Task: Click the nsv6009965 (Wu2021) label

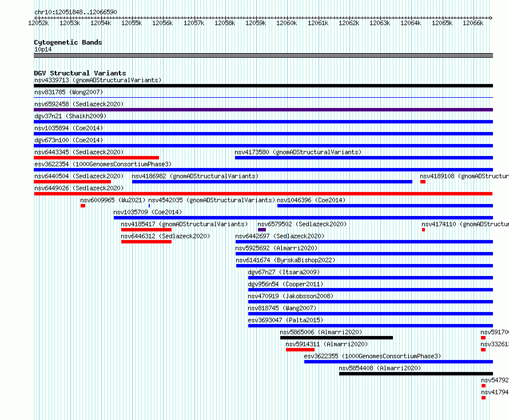Action: click(113, 200)
